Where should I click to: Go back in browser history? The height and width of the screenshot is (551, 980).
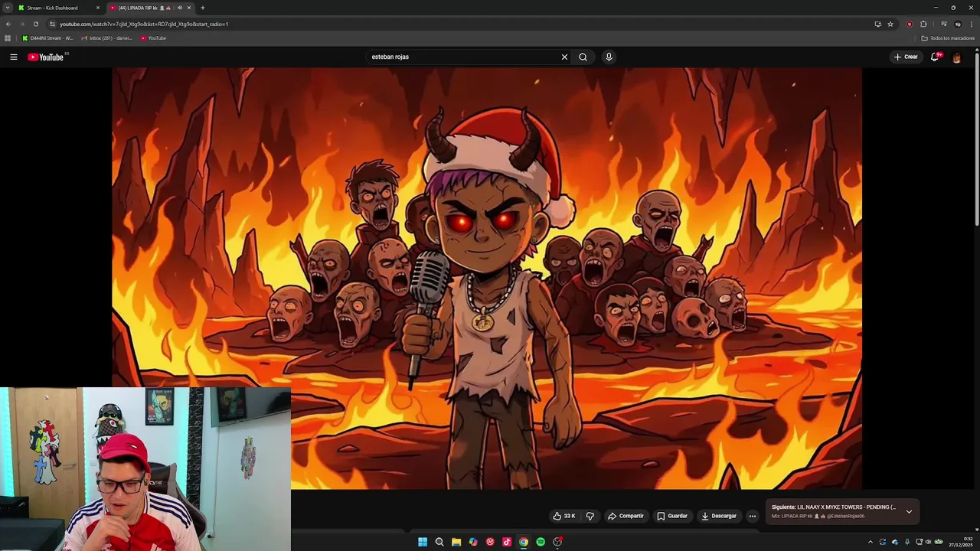8,24
